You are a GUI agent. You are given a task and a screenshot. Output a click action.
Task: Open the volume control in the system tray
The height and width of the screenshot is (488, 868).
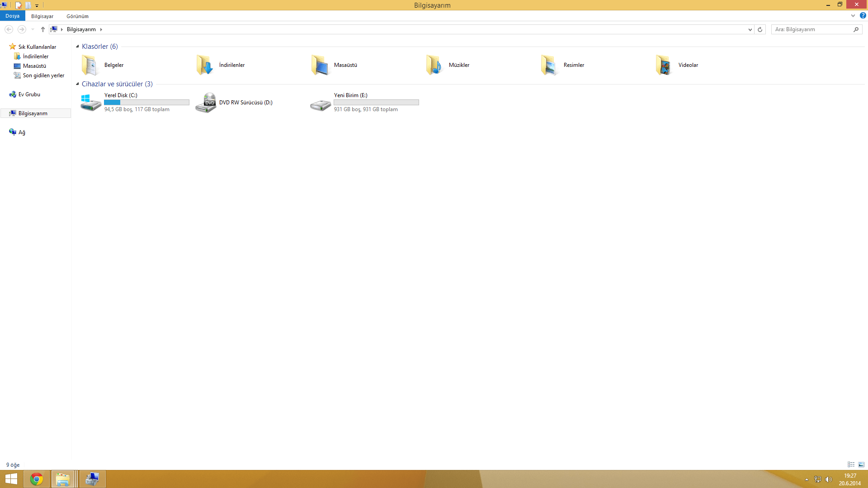pos(829,479)
